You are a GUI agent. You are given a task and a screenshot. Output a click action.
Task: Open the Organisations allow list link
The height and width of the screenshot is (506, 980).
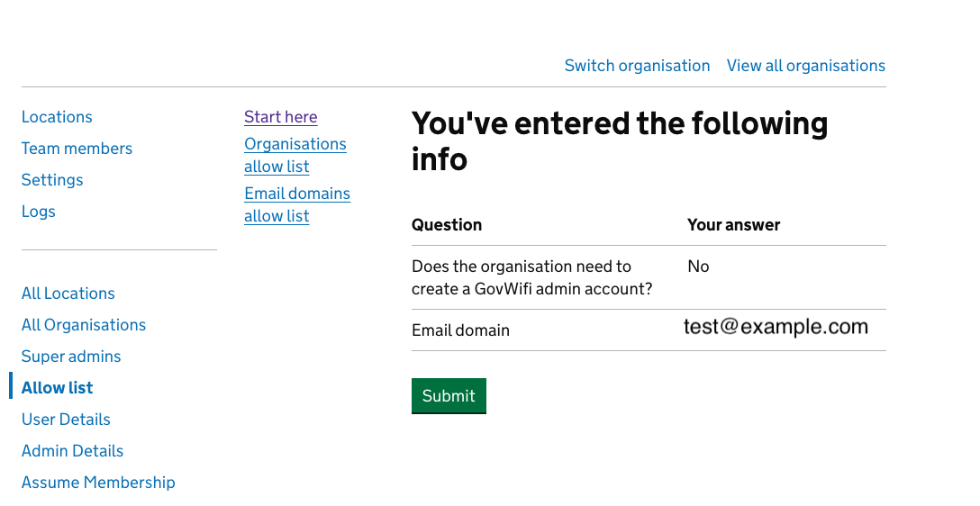point(295,155)
